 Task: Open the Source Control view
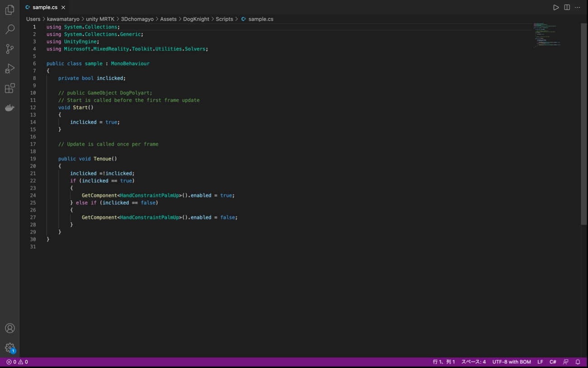tap(9, 49)
